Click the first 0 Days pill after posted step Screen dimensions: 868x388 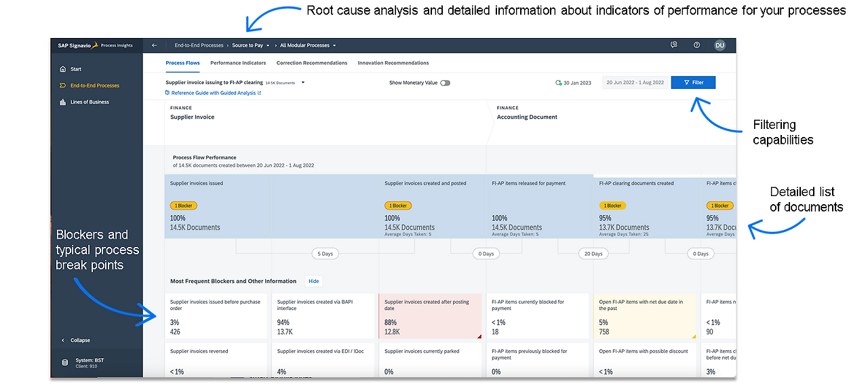tap(486, 254)
